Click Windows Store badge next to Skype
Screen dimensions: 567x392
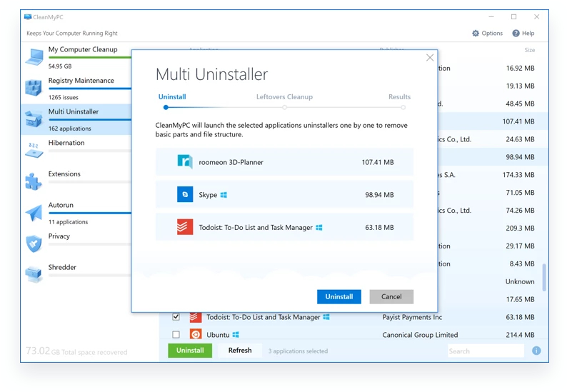pos(224,195)
